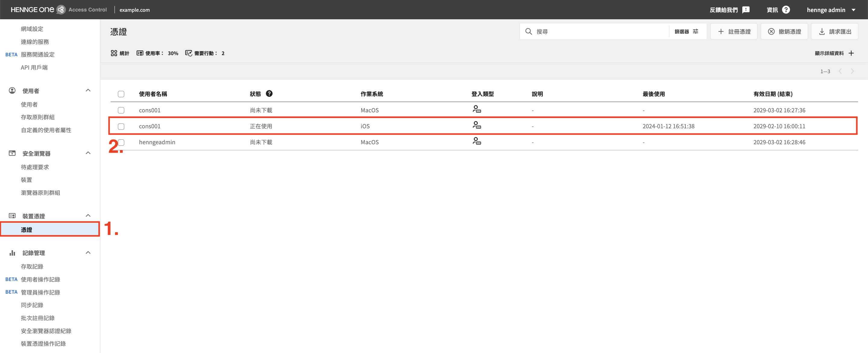The image size is (868, 353).
Task: Click the 最後使用 column header
Action: tap(654, 94)
